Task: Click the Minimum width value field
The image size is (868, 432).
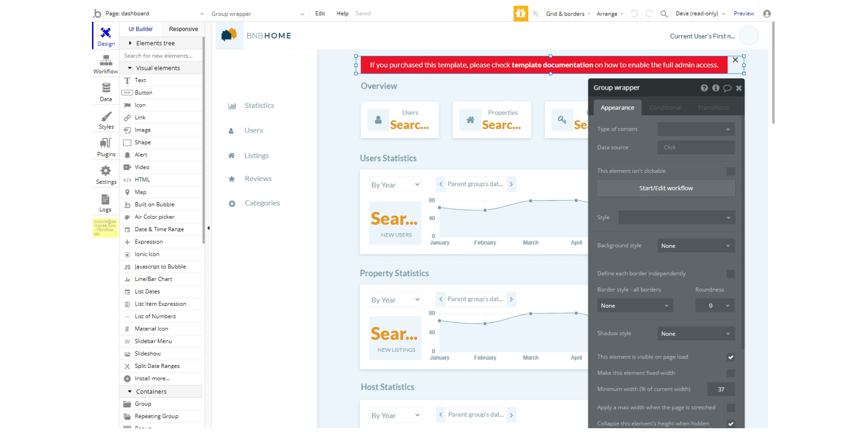Action: 721,389
